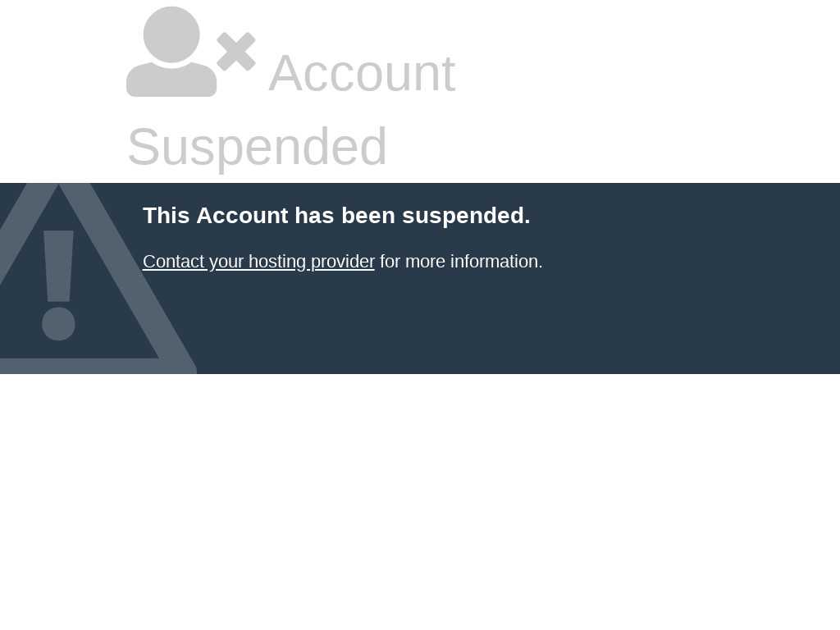Click the gray user silhouette icon

[x=171, y=52]
